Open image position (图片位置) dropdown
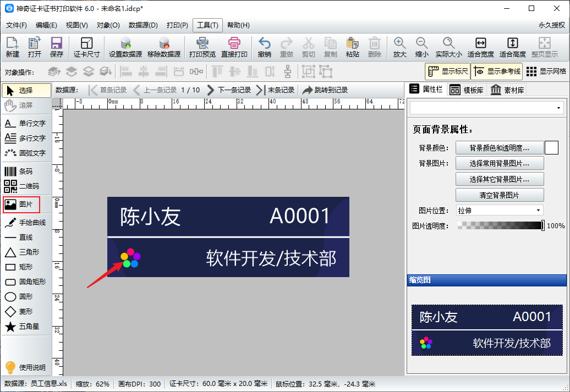The width and height of the screenshot is (570, 392). (x=499, y=211)
